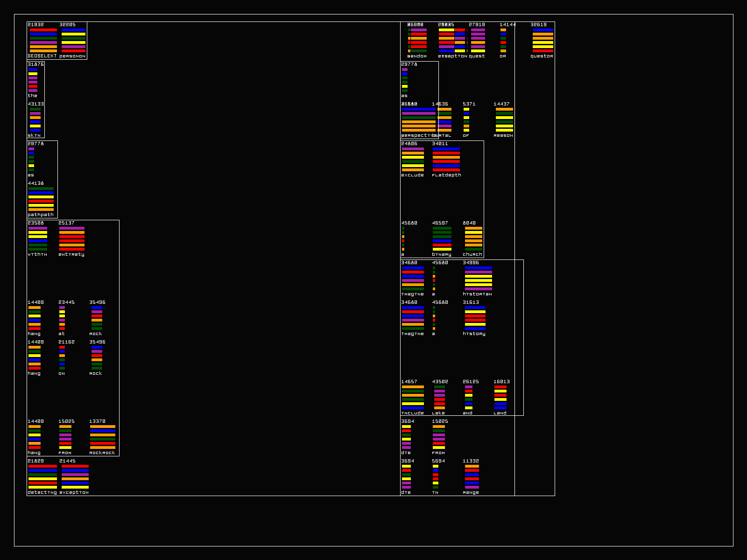Viewport: 747px width, 560px height.
Task: Click the range block numbered 11332
Action: click(x=472, y=476)
